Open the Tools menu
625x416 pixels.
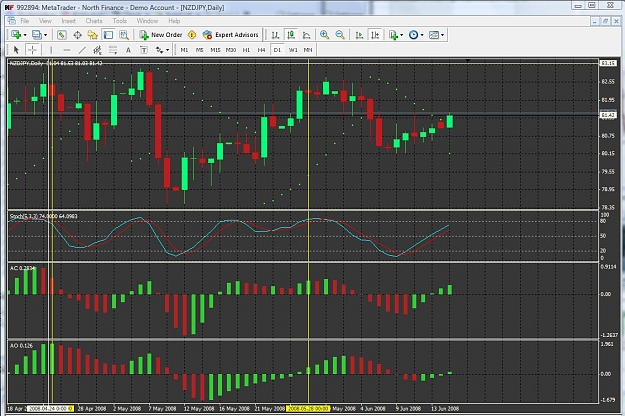pos(120,21)
